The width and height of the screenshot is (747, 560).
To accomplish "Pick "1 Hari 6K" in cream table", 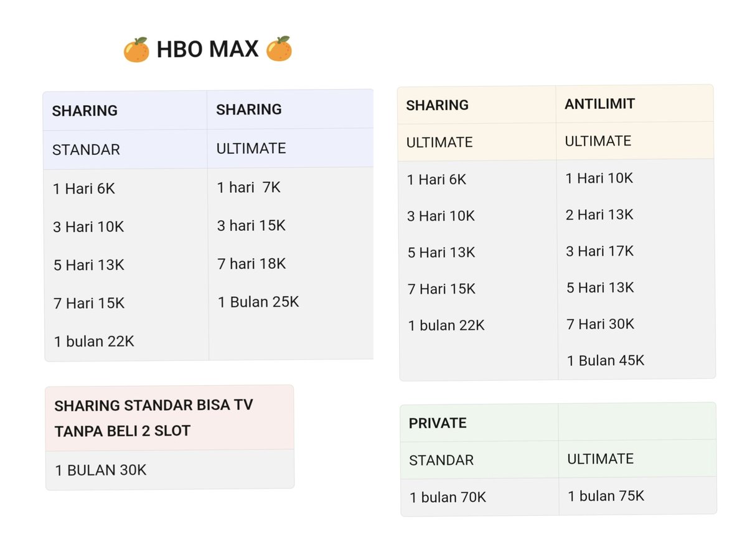I will click(x=436, y=180).
